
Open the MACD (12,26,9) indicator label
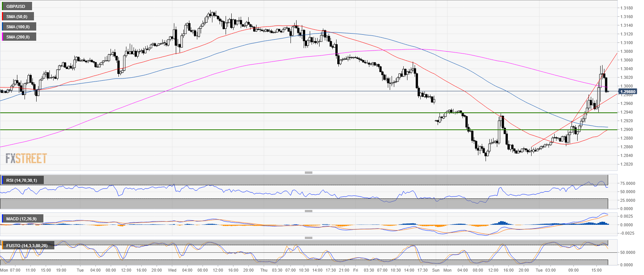point(22,219)
